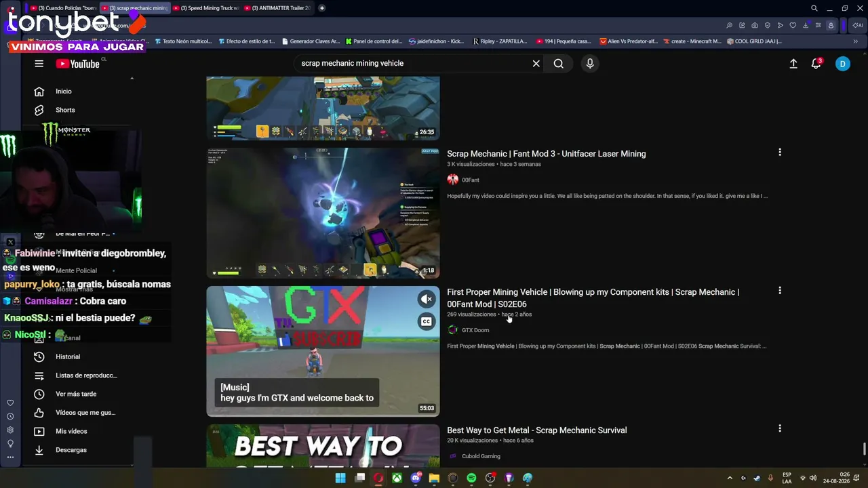
Task: Open Best Way to Get Metal title
Action: click(537, 430)
